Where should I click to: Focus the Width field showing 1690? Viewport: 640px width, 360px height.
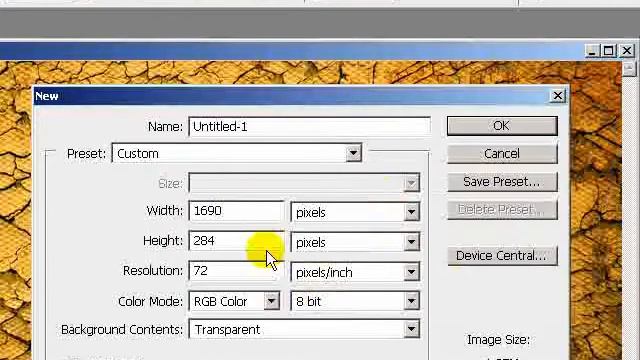[236, 211]
